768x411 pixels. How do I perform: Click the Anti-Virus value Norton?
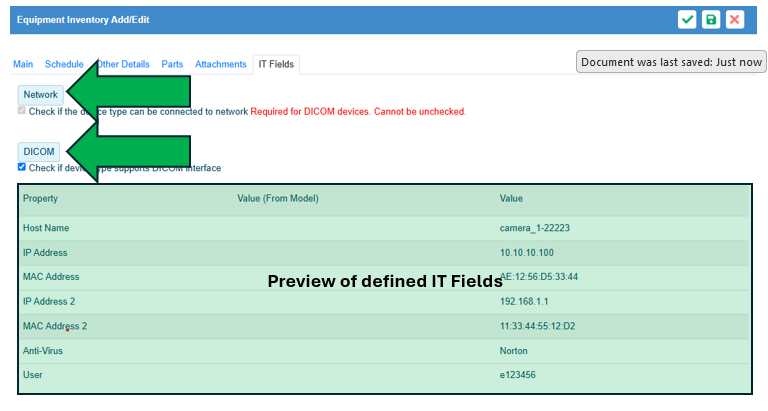point(514,351)
